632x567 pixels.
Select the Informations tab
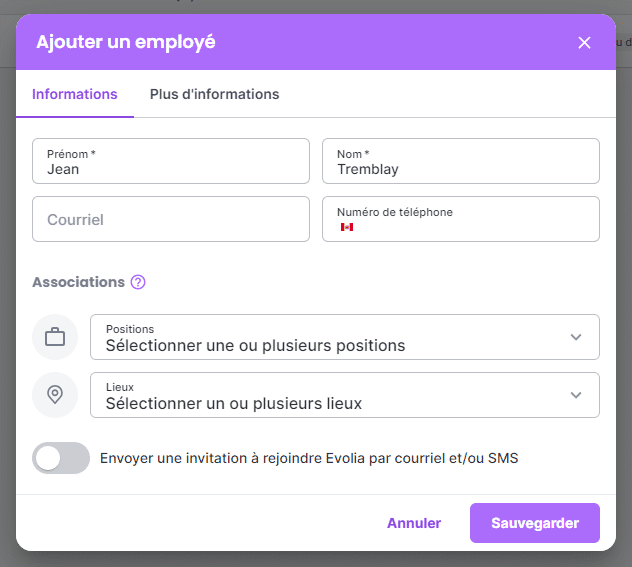(x=75, y=94)
